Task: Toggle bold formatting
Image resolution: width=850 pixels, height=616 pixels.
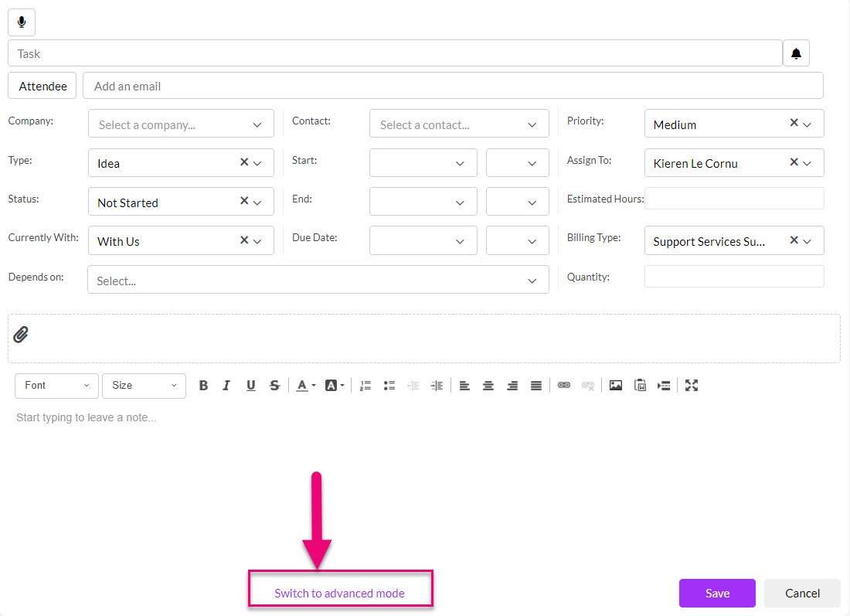Action: point(203,386)
